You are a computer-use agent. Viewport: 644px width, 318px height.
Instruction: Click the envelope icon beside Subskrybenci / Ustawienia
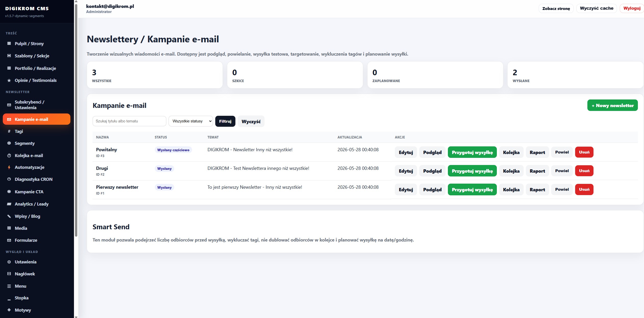pyautogui.click(x=9, y=105)
